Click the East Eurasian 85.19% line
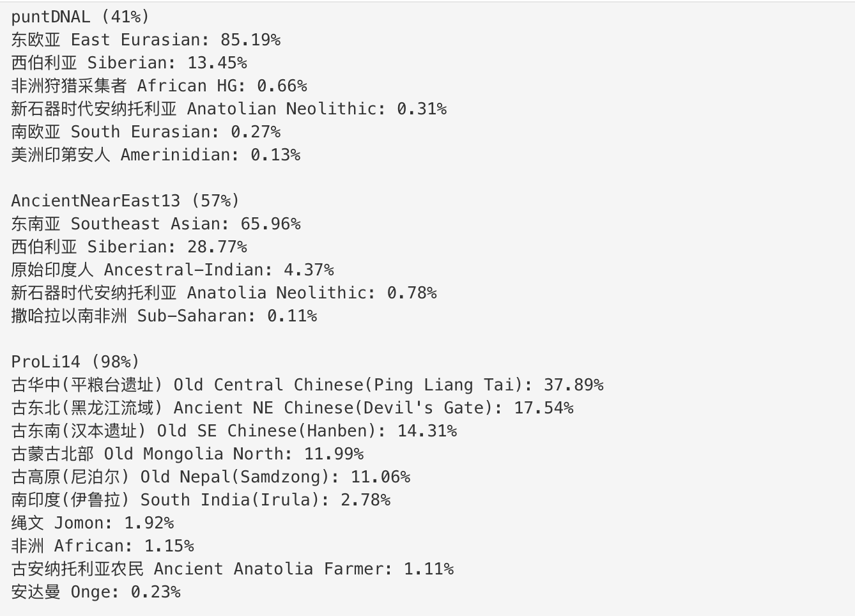Image resolution: width=855 pixels, height=616 pixels. (x=146, y=40)
